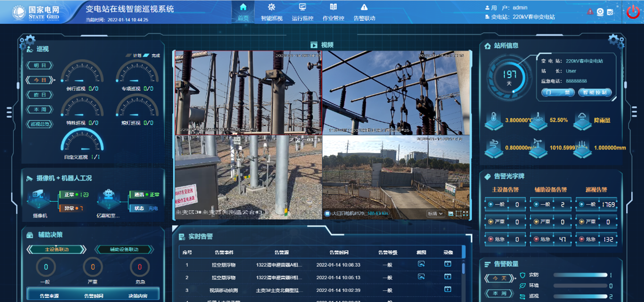Click the camera icon in top header
The image size is (644, 302).
600,12
